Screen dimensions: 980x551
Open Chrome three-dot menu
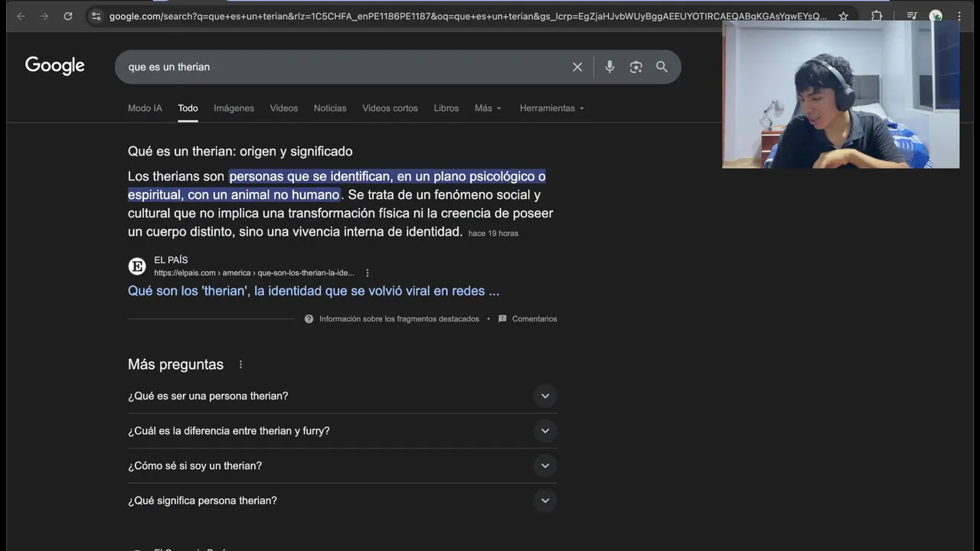point(959,16)
